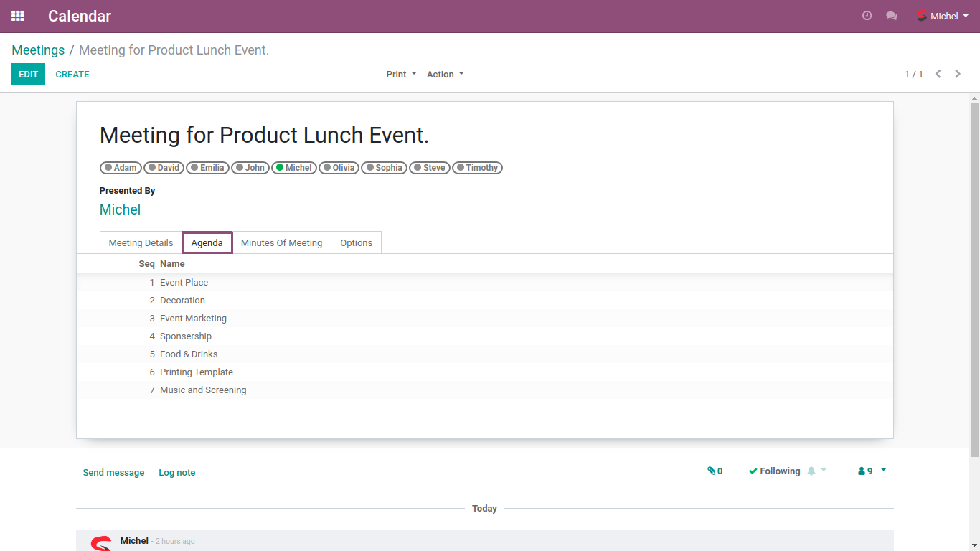
Task: Expand the Print dropdown
Action: point(401,74)
